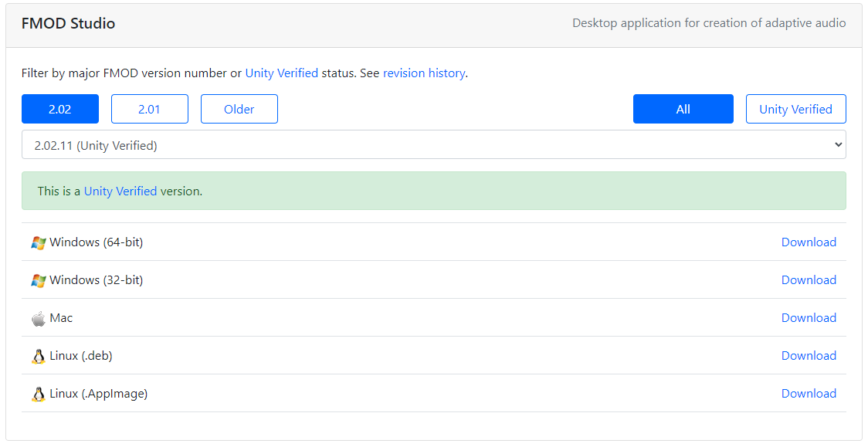Select the 2.01 version filter
Screen dimensions: 868x447
coord(150,109)
